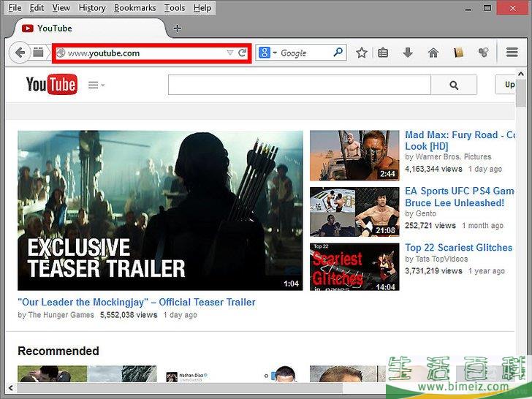The height and width of the screenshot is (399, 532).
Task: Go to the Home page icon
Action: pos(433,53)
